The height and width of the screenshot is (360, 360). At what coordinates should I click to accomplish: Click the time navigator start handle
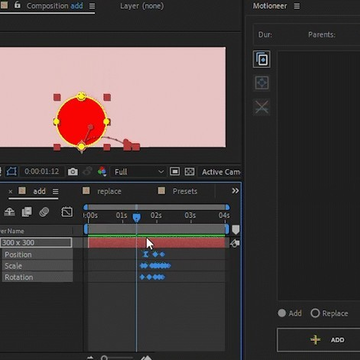[x=86, y=207]
